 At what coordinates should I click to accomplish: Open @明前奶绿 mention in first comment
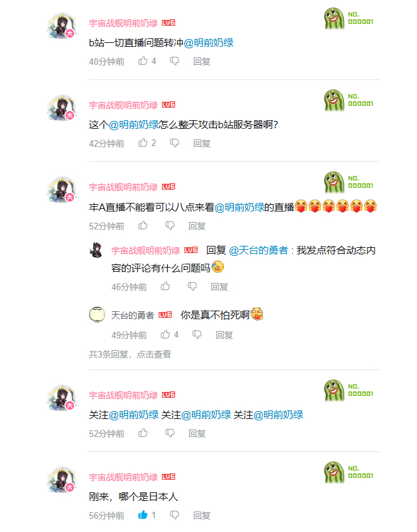(x=209, y=43)
